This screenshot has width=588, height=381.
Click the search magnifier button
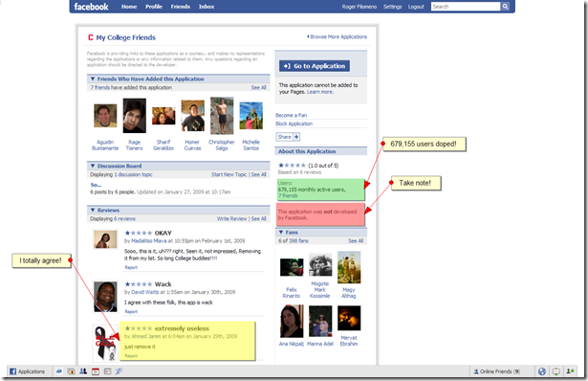505,7
